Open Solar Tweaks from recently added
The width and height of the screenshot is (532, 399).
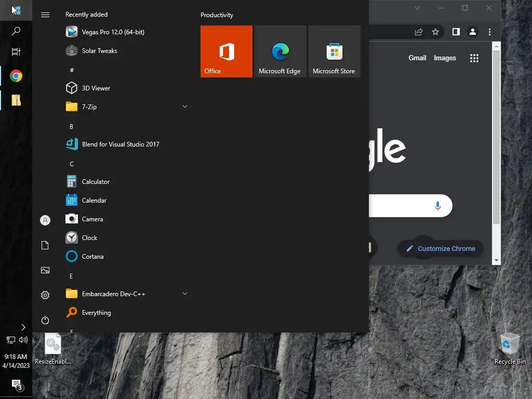point(126,51)
